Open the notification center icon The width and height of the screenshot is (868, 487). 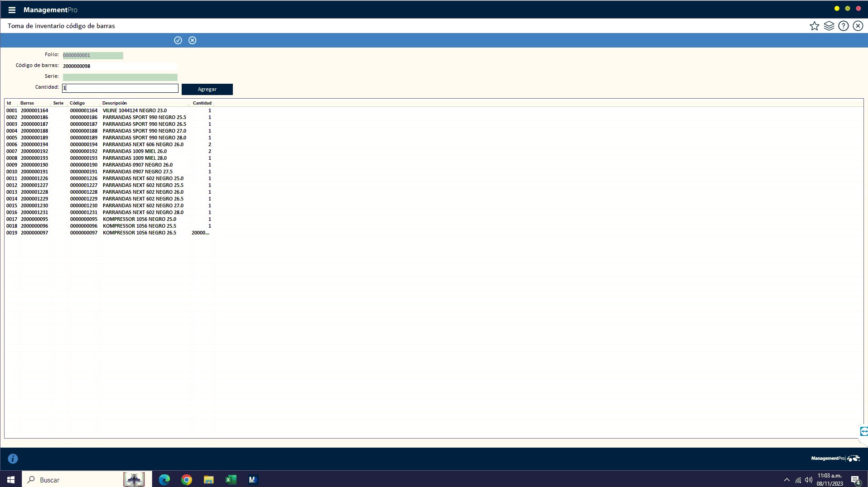pyautogui.click(x=855, y=480)
